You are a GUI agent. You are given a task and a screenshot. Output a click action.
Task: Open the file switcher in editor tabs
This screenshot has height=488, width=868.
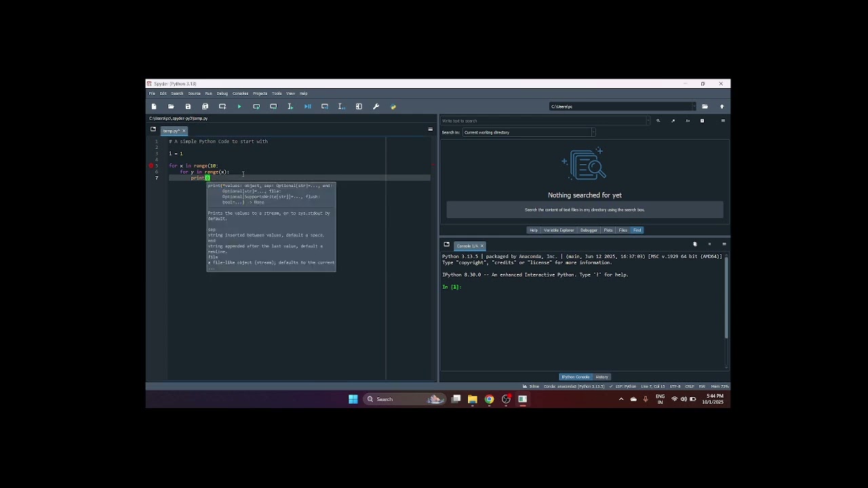click(x=153, y=129)
